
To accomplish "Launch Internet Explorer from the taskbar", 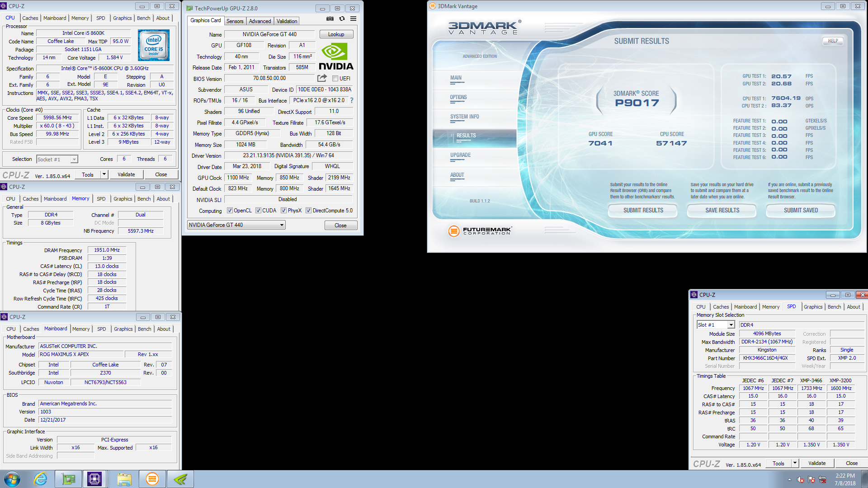I will coord(41,479).
